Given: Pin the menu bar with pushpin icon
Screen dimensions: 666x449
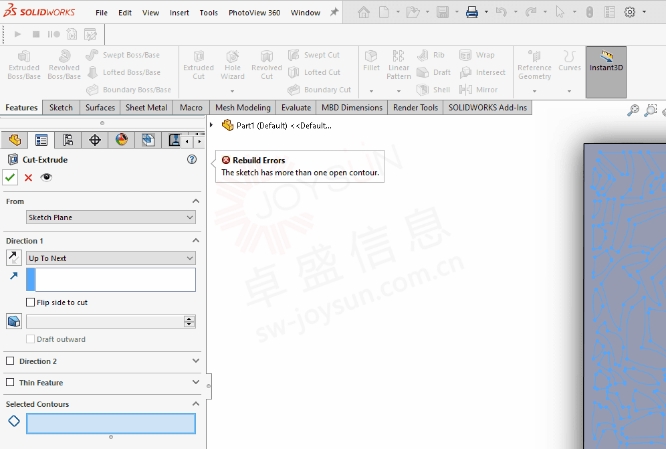Looking at the screenshot, I should (334, 12).
